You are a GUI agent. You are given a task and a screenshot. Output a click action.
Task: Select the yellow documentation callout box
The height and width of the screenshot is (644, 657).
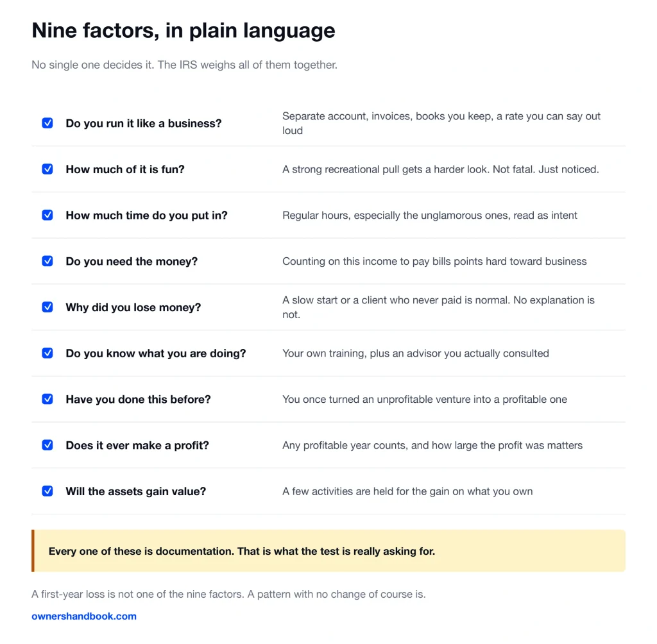tap(328, 551)
